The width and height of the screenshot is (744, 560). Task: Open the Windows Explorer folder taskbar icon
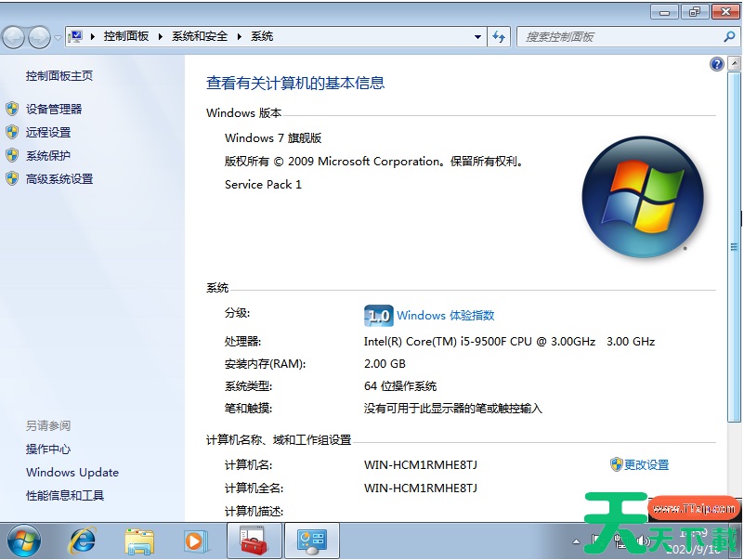point(139,540)
